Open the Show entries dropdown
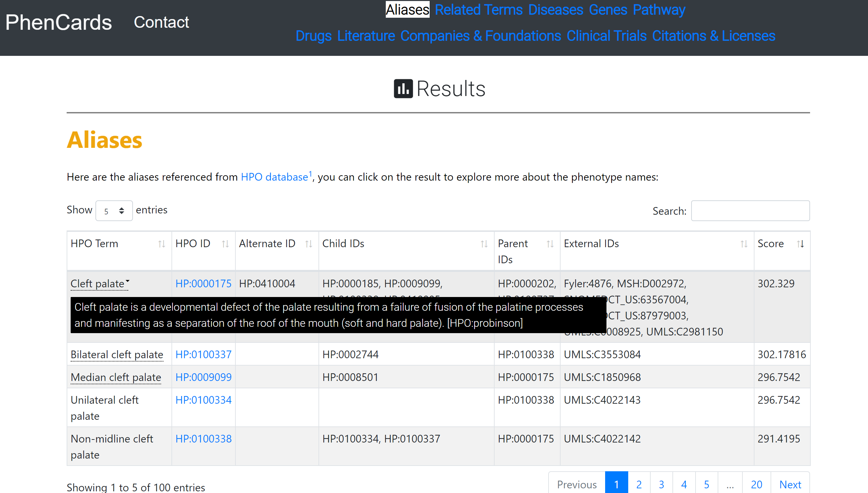 (x=114, y=210)
